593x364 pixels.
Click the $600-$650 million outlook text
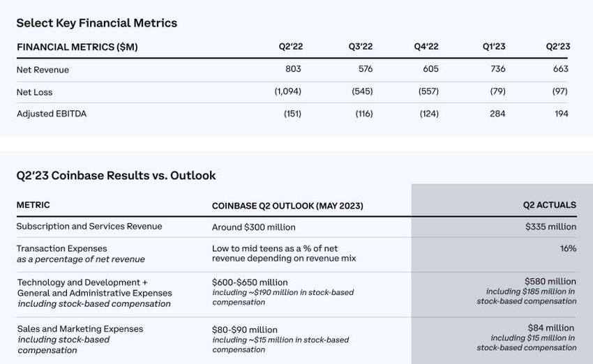[x=250, y=282]
